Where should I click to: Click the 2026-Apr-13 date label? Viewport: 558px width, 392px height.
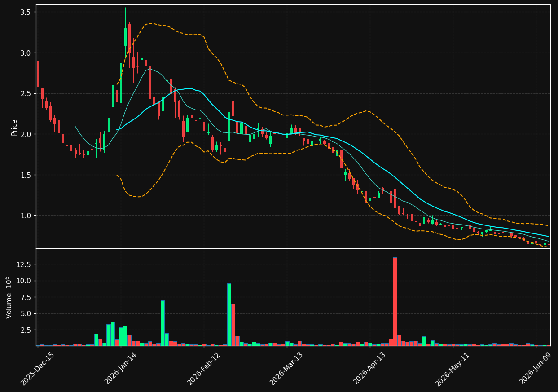[x=369, y=368]
